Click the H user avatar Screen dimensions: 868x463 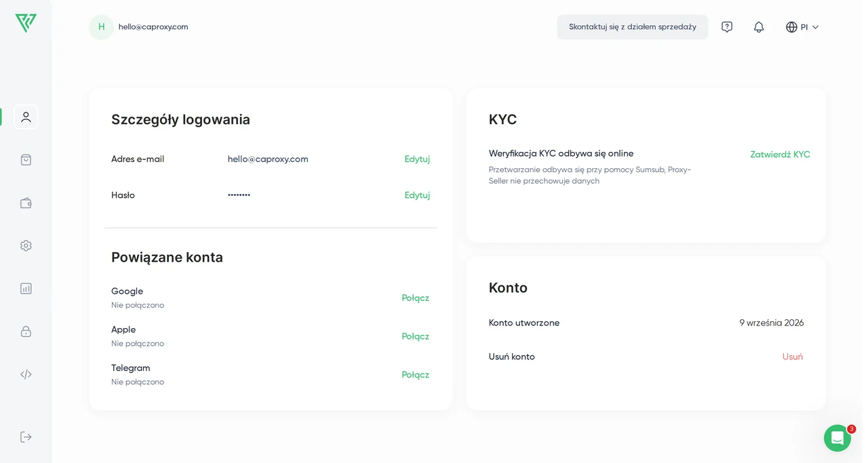[102, 27]
